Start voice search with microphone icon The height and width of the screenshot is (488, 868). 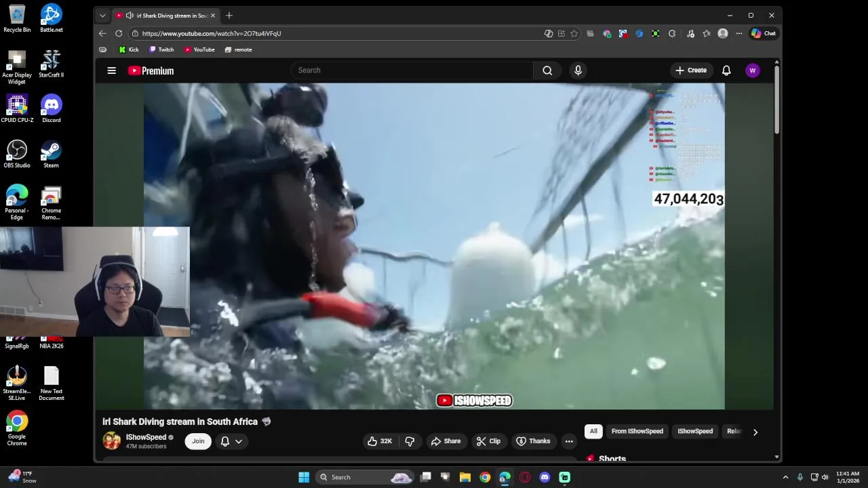pos(578,70)
